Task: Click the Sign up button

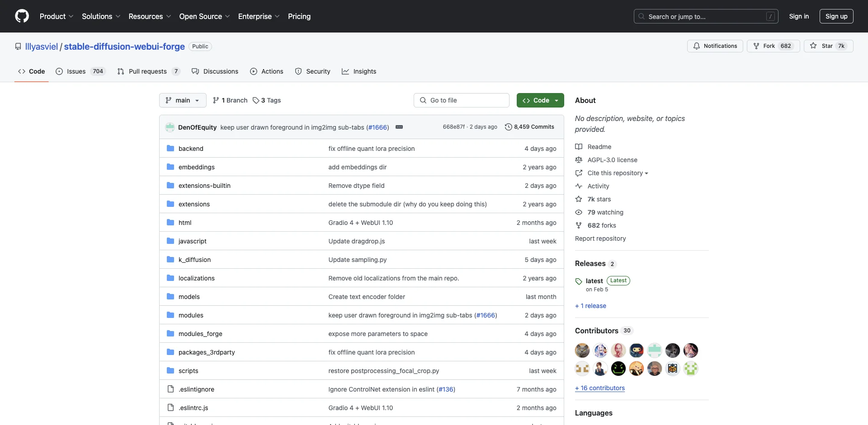Action: pos(836,16)
